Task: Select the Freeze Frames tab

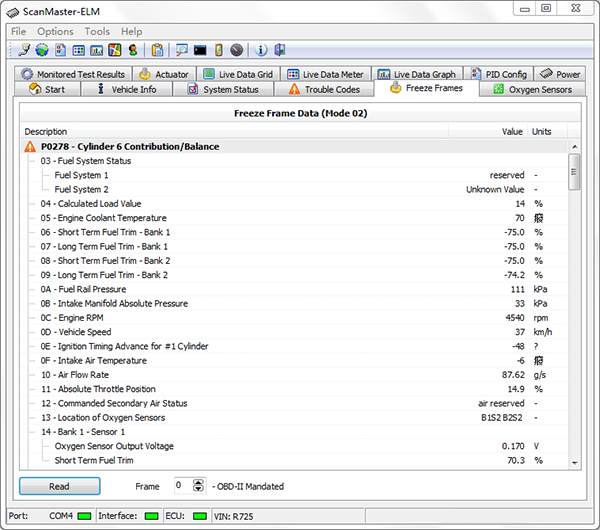Action: click(426, 88)
